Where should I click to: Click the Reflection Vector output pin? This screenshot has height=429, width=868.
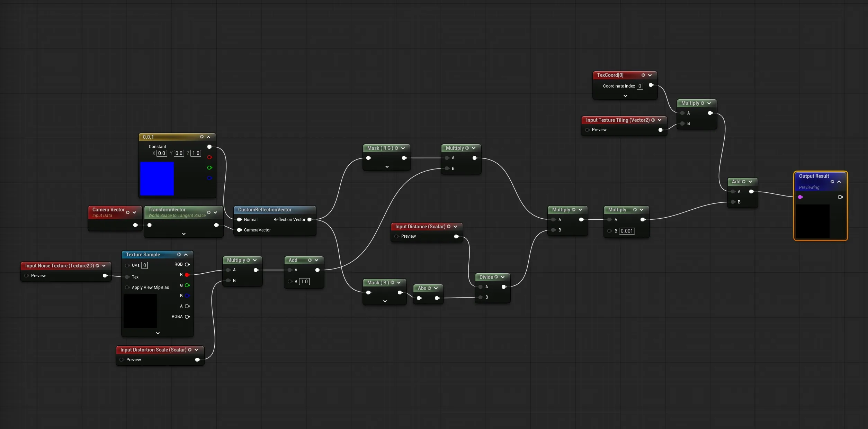tap(310, 219)
